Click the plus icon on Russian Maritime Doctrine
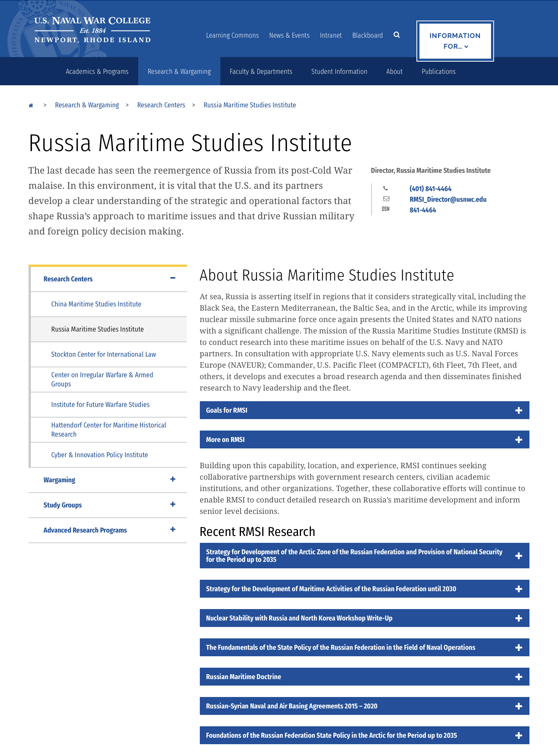Image resolution: width=558 pixels, height=756 pixels. (x=518, y=677)
